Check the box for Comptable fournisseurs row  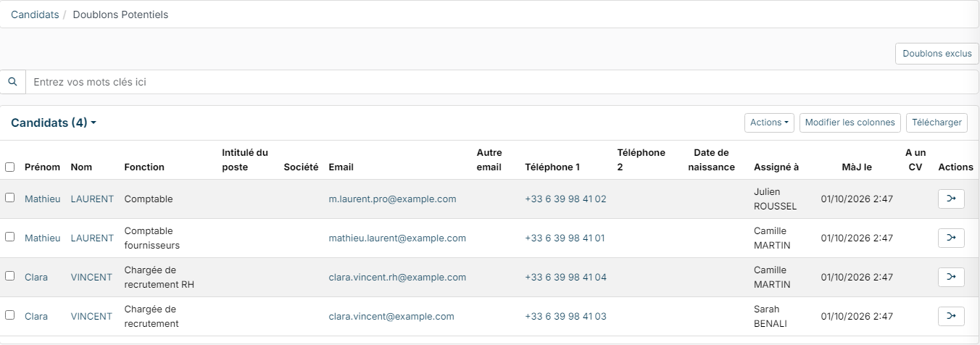[x=9, y=236]
